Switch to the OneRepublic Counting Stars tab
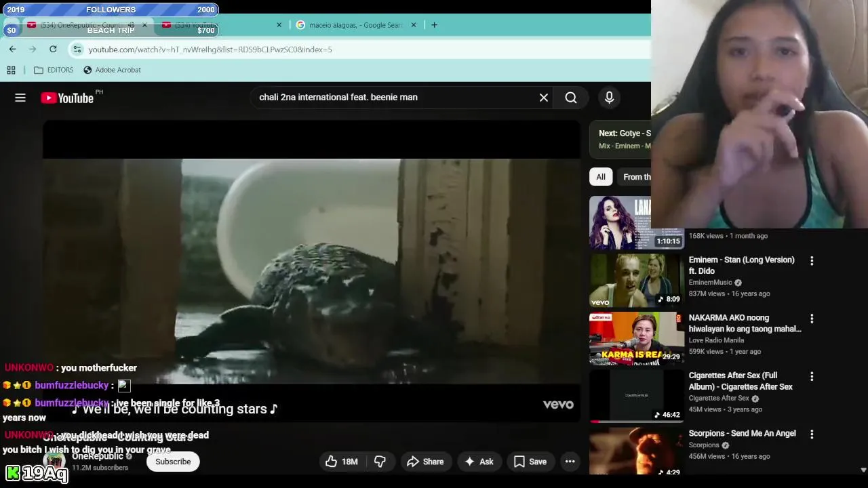Image resolution: width=868 pixels, height=488 pixels. pyautogui.click(x=80, y=25)
